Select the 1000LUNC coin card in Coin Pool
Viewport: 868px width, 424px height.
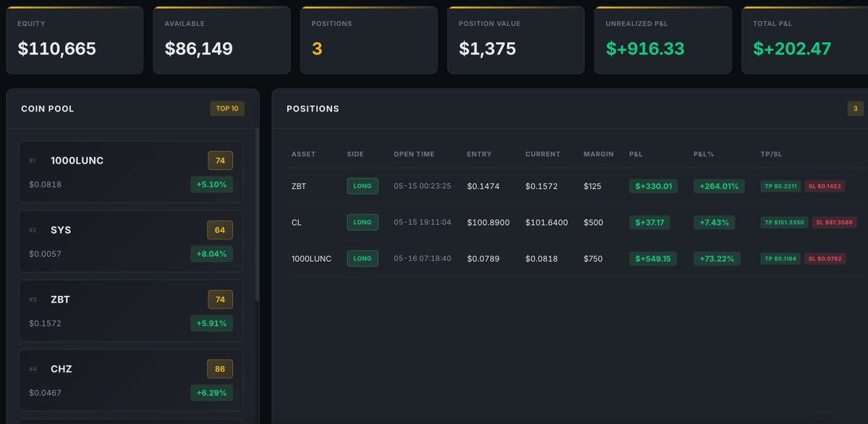pos(131,171)
